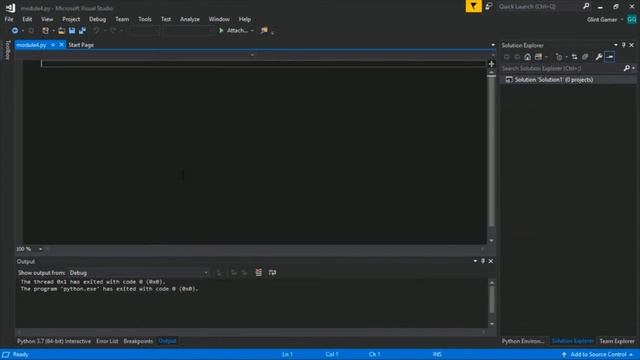The width and height of the screenshot is (640, 360).
Task: Toggle word wrap in Output pane
Action: (272, 273)
